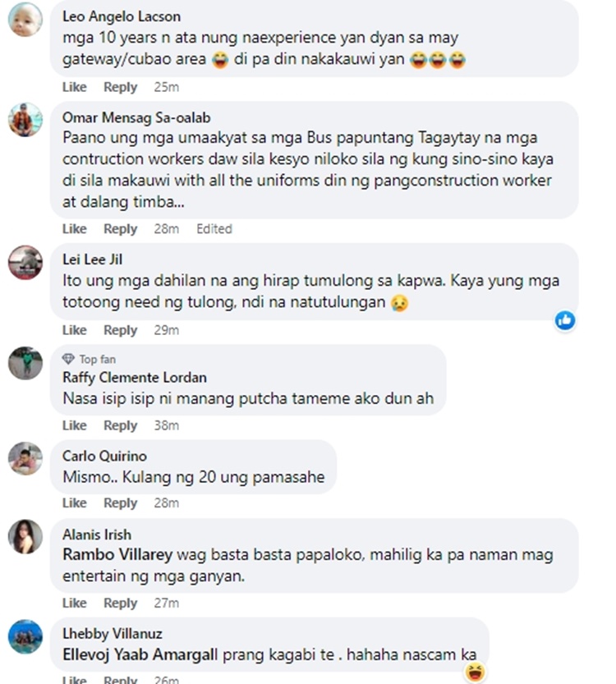Open the Edited history on Omar's comment
This screenshot has width=616, height=684.
pyautogui.click(x=214, y=229)
